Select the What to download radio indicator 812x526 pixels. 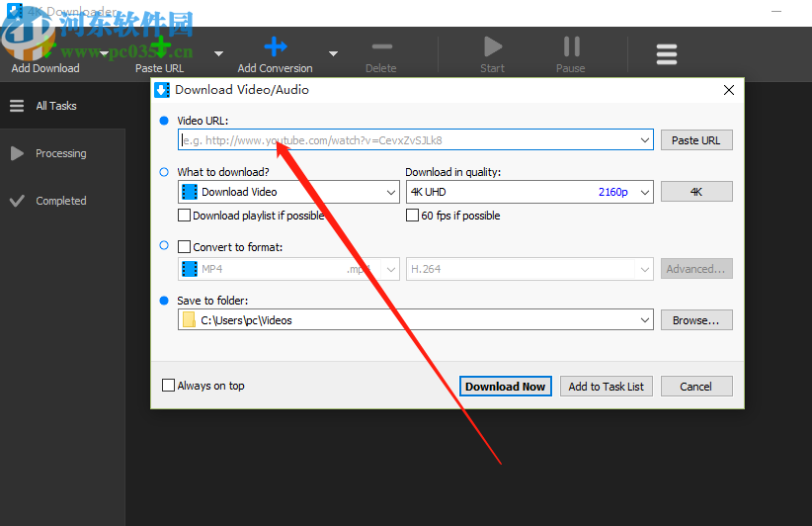[164, 172]
